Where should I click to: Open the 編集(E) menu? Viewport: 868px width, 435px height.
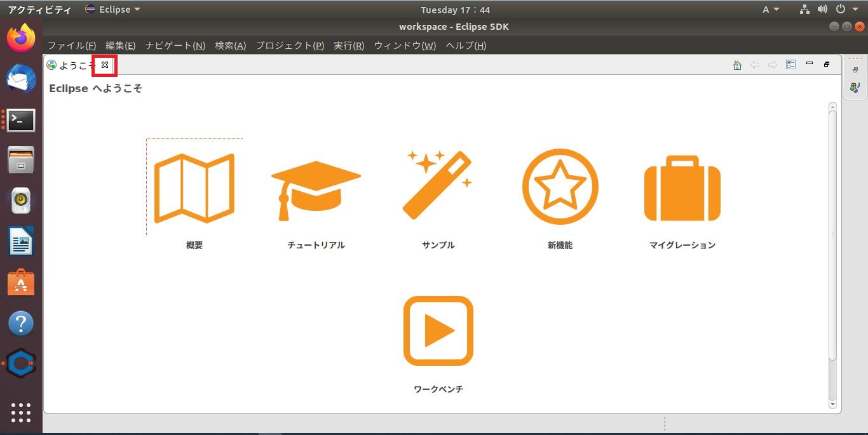coord(121,46)
